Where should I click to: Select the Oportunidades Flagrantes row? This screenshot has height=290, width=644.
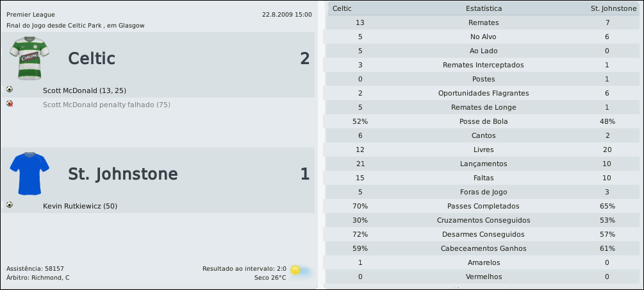click(x=484, y=93)
